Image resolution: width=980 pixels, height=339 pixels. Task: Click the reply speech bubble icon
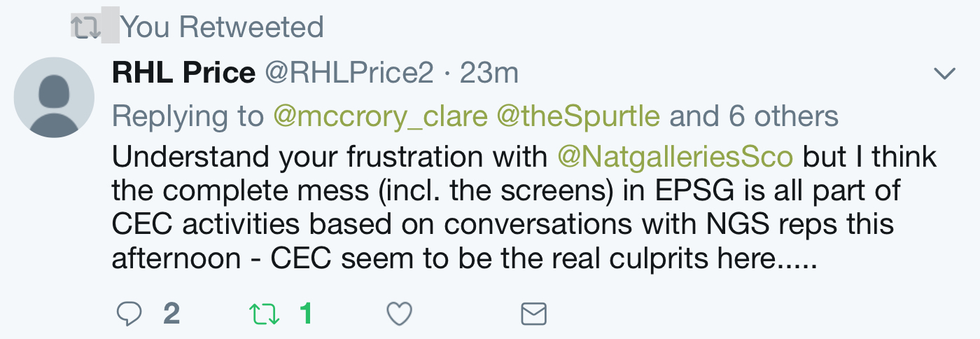pos(128,314)
